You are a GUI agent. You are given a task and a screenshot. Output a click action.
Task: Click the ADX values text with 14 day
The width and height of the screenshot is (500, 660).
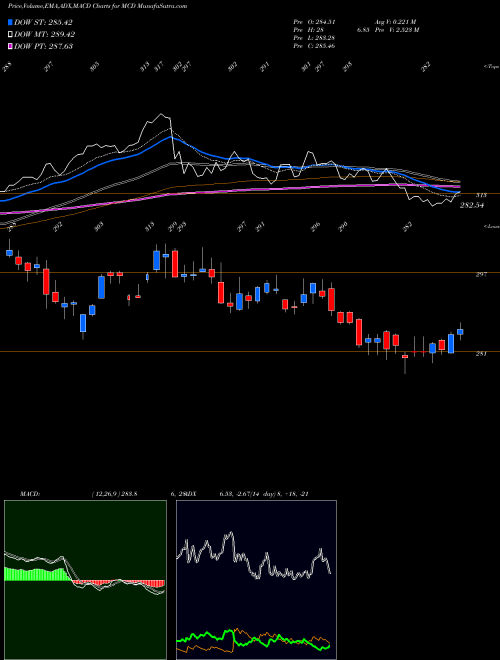tap(264, 494)
